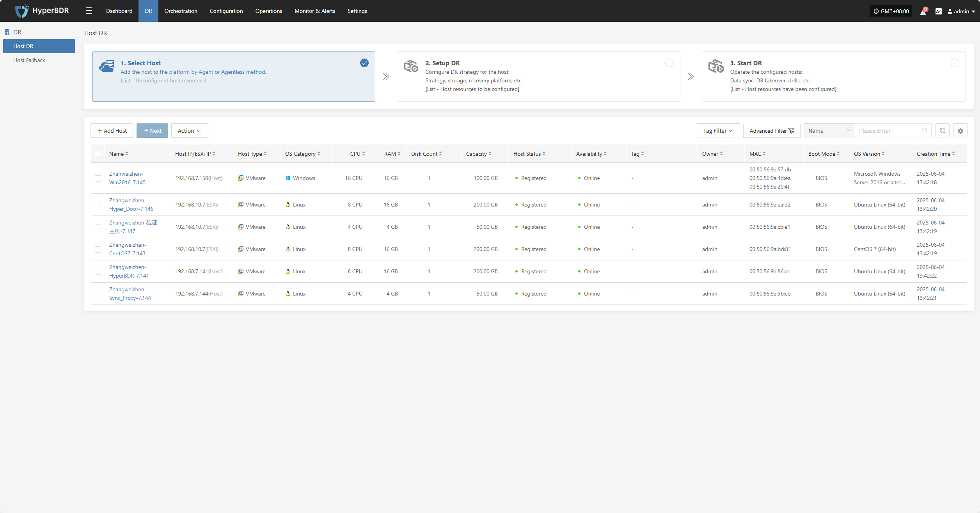Open host Zhangweizhen-CentOS7-7.143 link

(128, 249)
